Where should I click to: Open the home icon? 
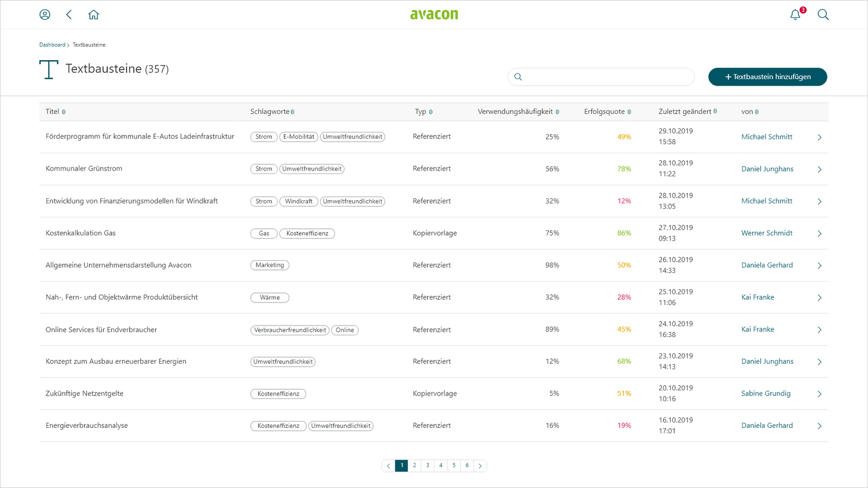point(94,14)
